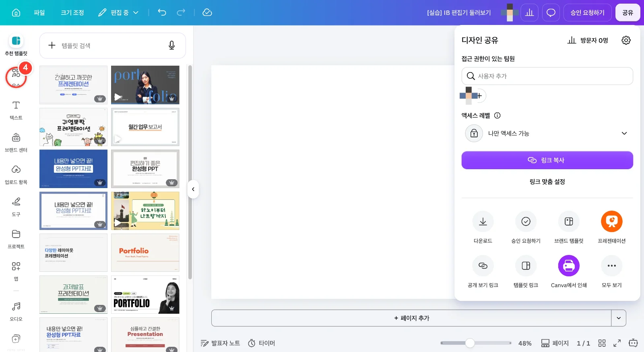Image resolution: width=644 pixels, height=352 pixels.
Task: Click 브랜드 템플릿 icon in share panel
Action: pyautogui.click(x=569, y=222)
